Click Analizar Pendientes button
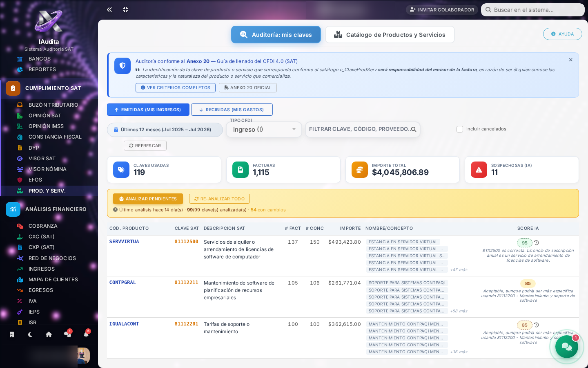The width and height of the screenshot is (588, 368). click(148, 199)
